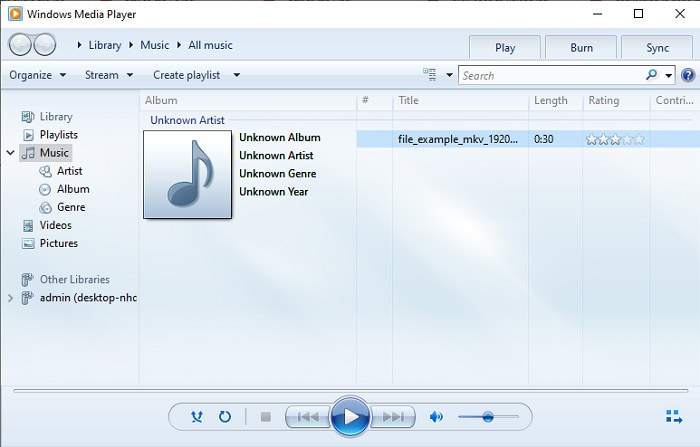Switch to the Play tab
The image size is (700, 447).
505,47
